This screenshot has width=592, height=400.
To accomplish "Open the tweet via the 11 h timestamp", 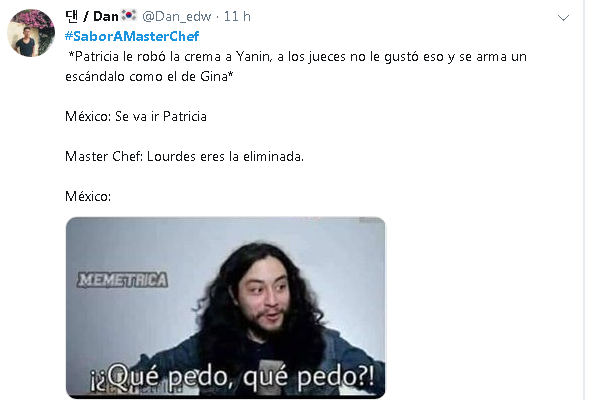I will click(x=237, y=16).
